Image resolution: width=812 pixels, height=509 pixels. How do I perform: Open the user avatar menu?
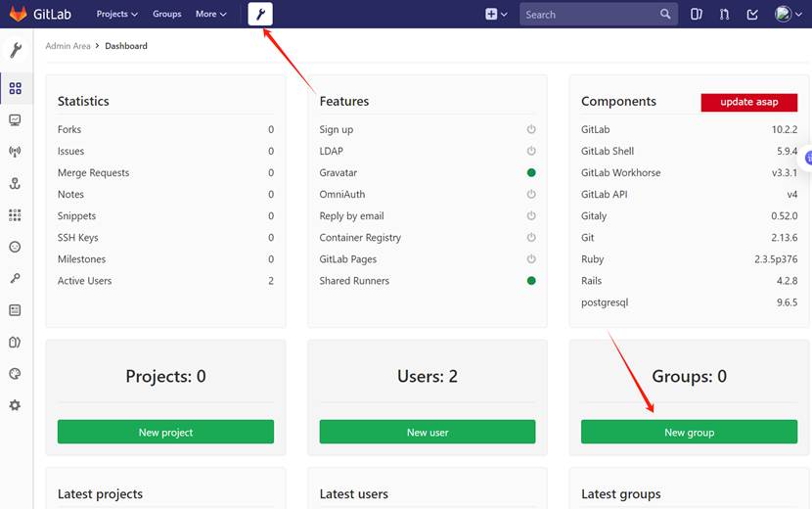click(789, 14)
